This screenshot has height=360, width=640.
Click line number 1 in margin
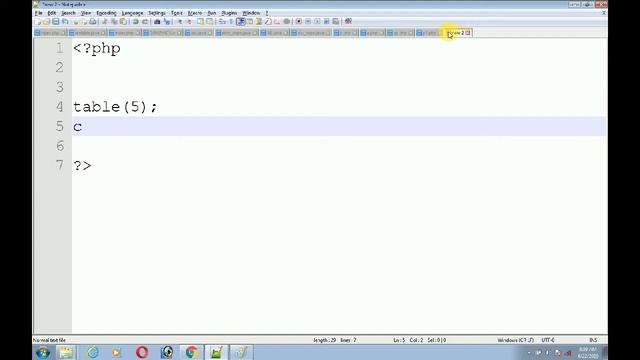tap(60, 48)
